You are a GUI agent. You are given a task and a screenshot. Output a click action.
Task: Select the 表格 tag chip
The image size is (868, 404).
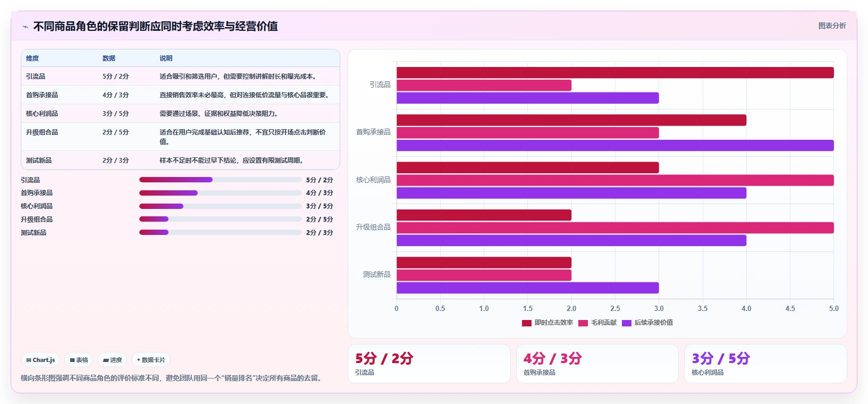tap(79, 360)
